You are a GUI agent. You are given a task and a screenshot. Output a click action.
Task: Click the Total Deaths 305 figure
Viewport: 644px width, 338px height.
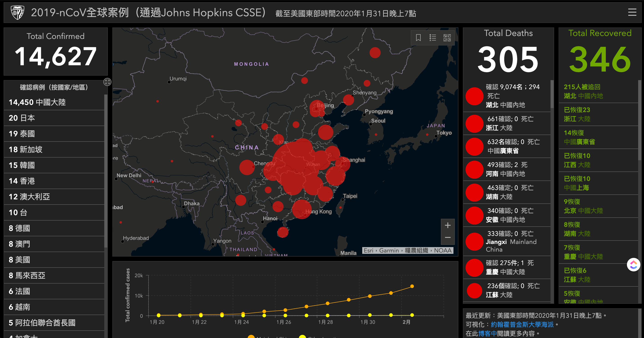point(508,59)
